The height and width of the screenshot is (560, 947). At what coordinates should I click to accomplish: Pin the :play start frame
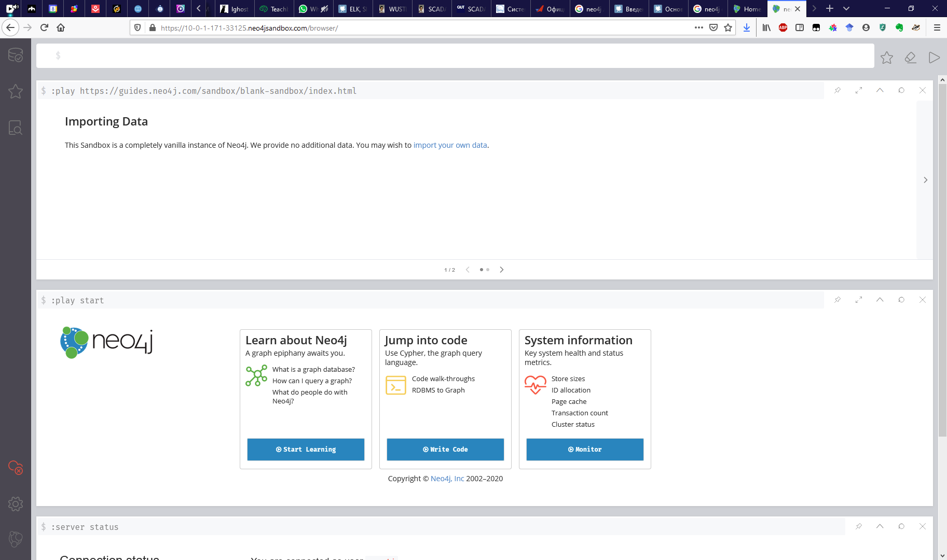coord(838,300)
